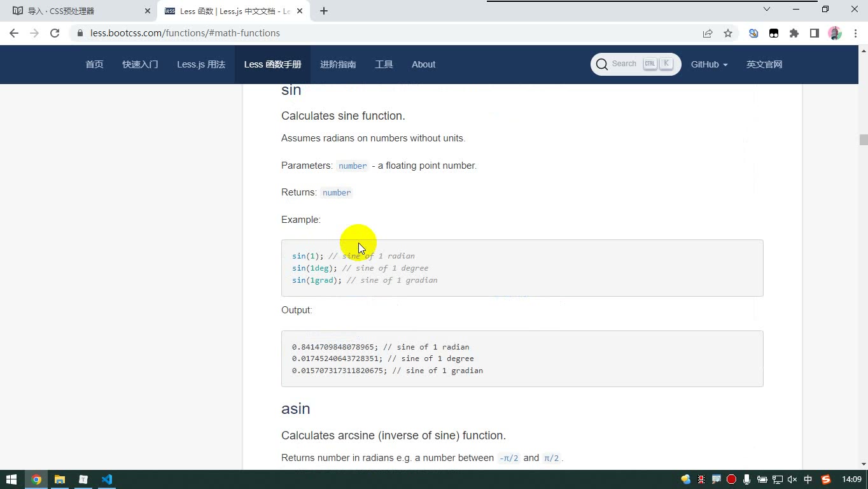Open the Chrome extensions puzzle menu
The image size is (868, 489).
pyautogui.click(x=794, y=33)
